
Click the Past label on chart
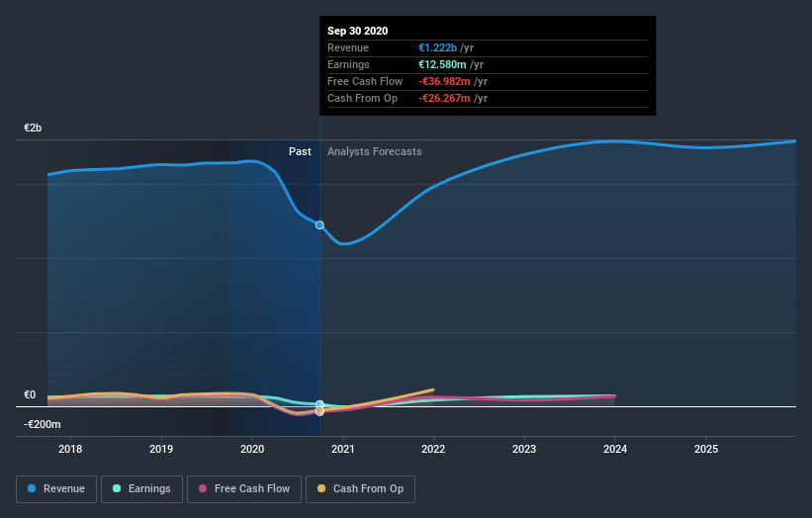pos(300,151)
